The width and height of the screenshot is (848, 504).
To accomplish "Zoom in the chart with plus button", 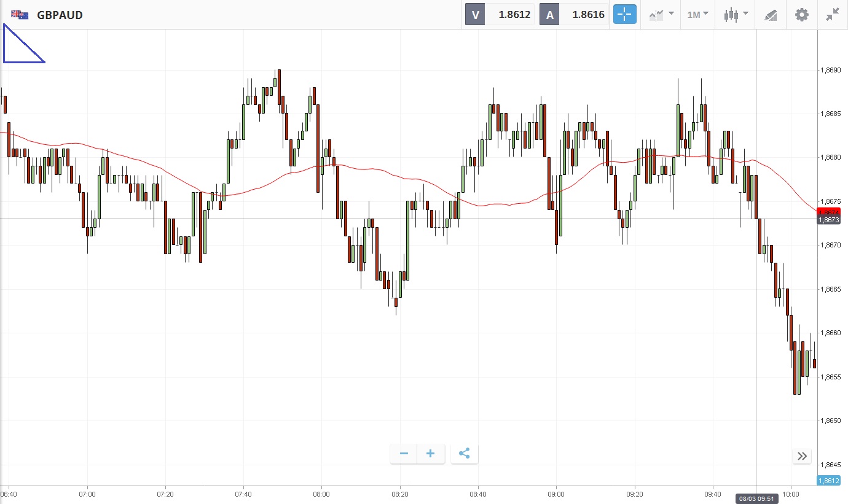I will tap(431, 454).
